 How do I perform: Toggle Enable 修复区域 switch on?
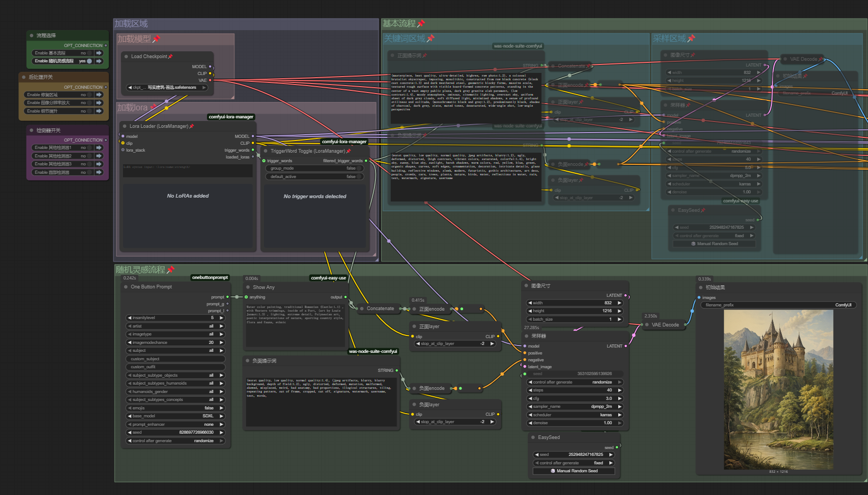(x=89, y=95)
